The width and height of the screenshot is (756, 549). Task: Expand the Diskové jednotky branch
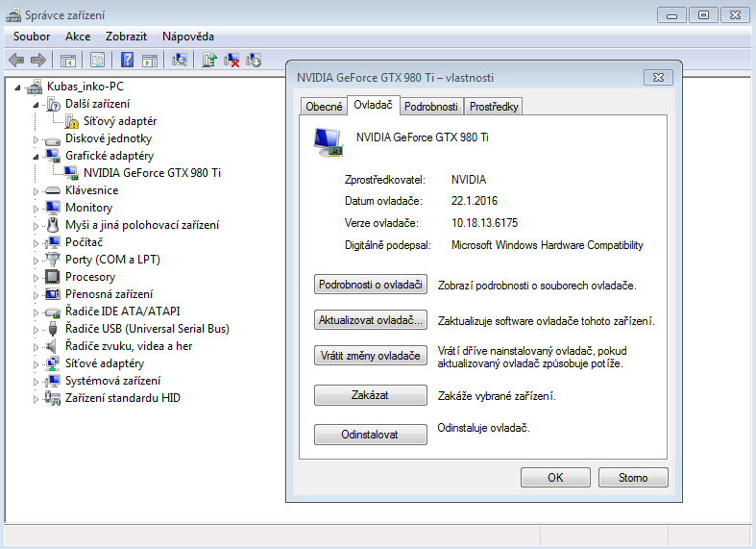(x=36, y=139)
